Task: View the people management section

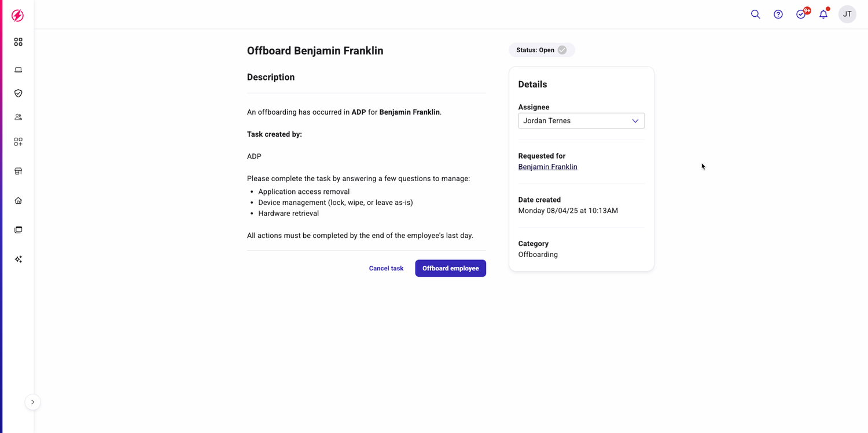Action: [x=18, y=117]
